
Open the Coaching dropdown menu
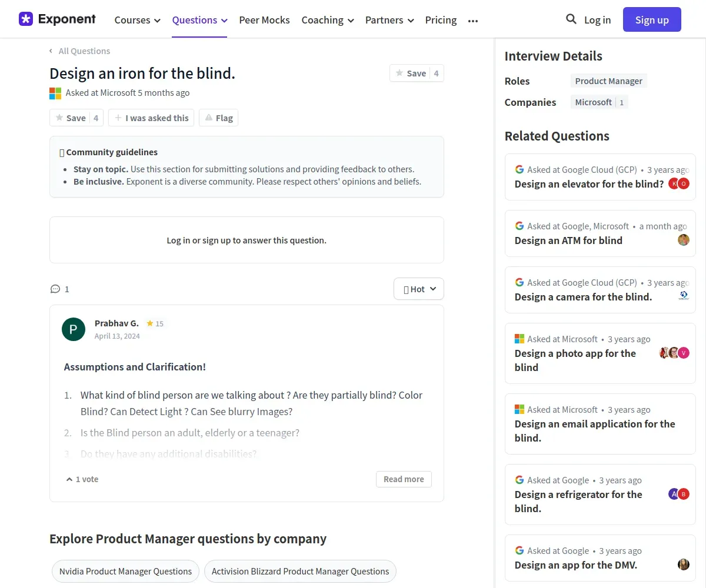point(328,20)
